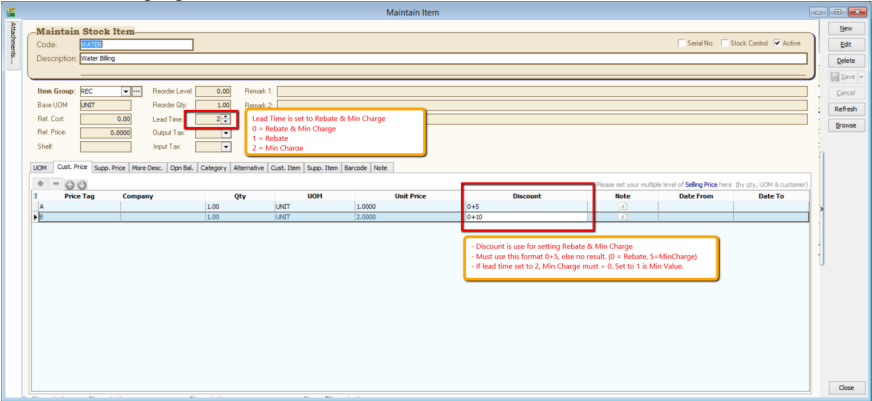
Task: Uncheck the Active checkbox
Action: (x=776, y=44)
